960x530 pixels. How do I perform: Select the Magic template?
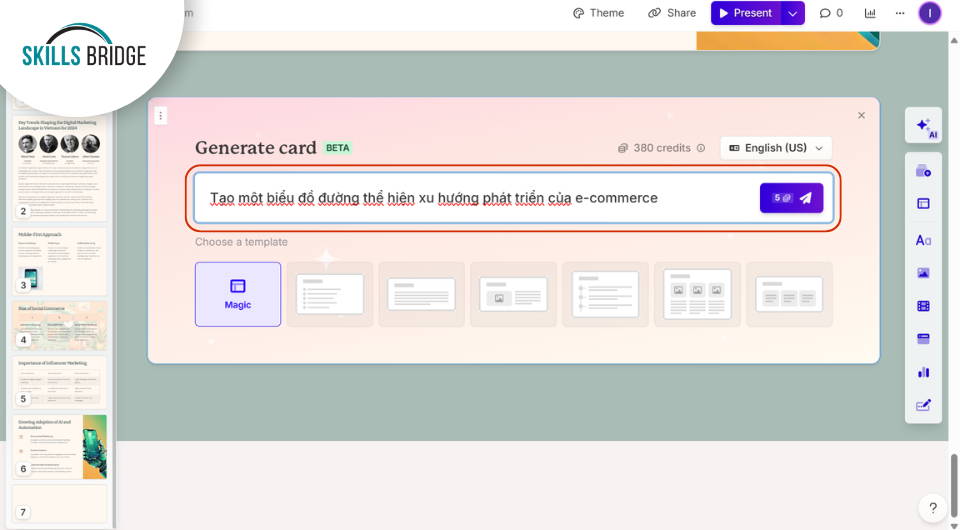[x=238, y=294]
